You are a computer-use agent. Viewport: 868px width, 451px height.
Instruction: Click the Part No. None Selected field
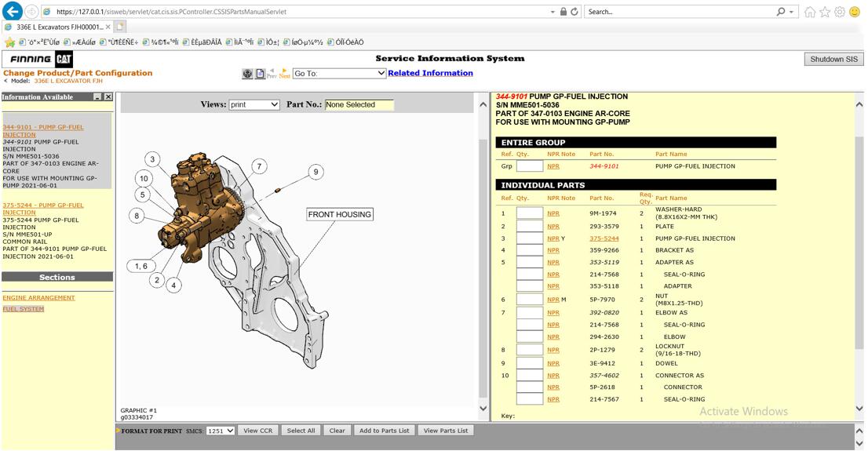(x=359, y=104)
